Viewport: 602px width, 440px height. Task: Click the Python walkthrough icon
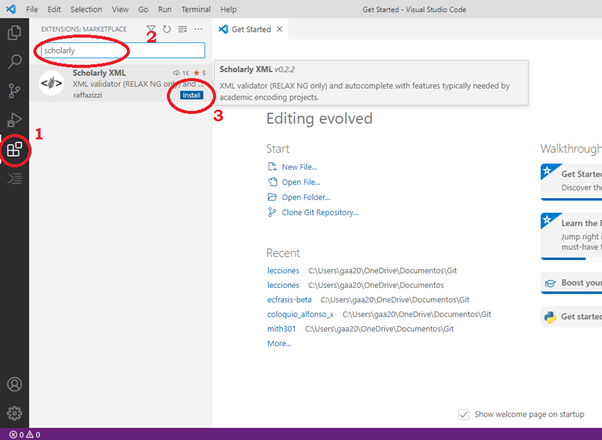(x=550, y=317)
